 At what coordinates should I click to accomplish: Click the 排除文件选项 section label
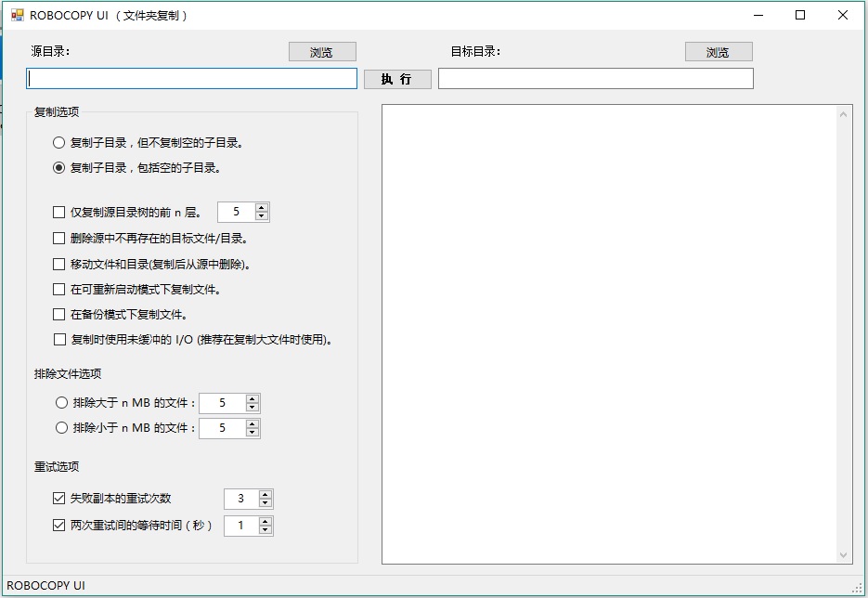click(x=68, y=373)
